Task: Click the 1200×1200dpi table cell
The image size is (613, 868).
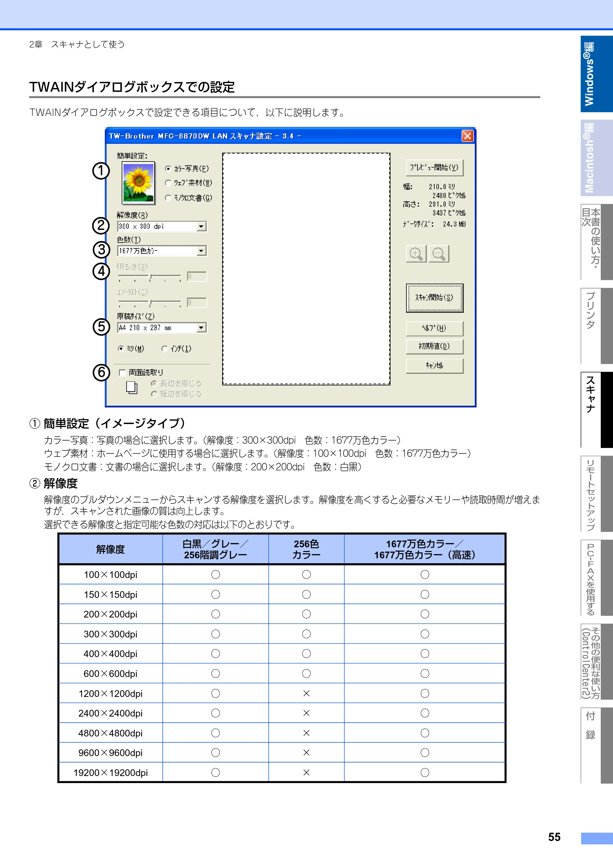Action: (x=110, y=693)
